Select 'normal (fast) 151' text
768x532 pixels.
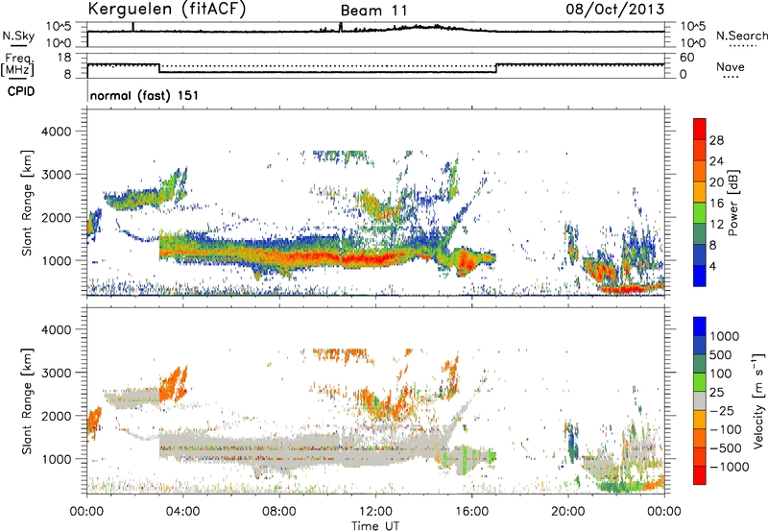click(x=145, y=95)
